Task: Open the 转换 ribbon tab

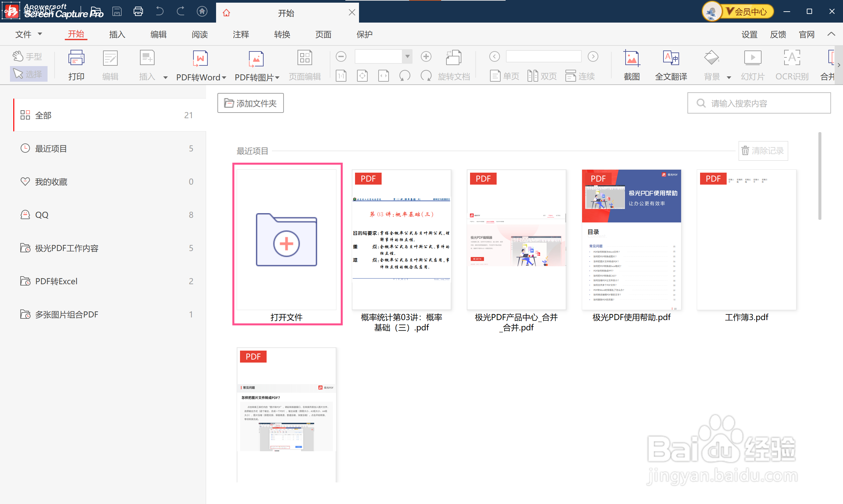Action: pyautogui.click(x=282, y=34)
